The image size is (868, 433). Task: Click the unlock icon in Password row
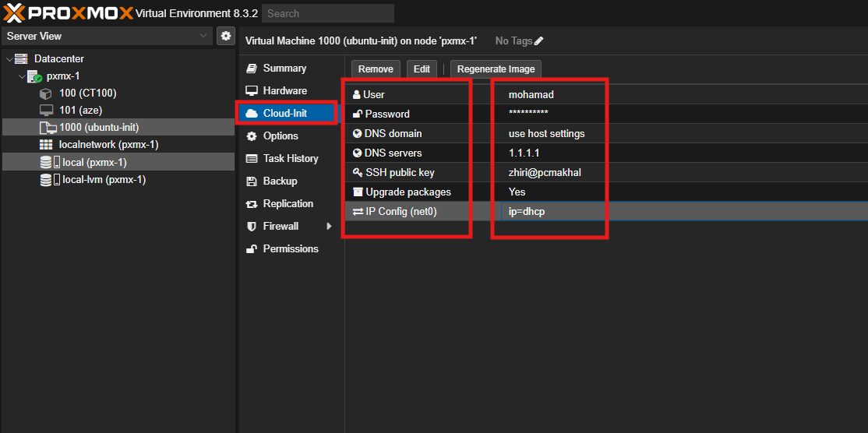357,114
